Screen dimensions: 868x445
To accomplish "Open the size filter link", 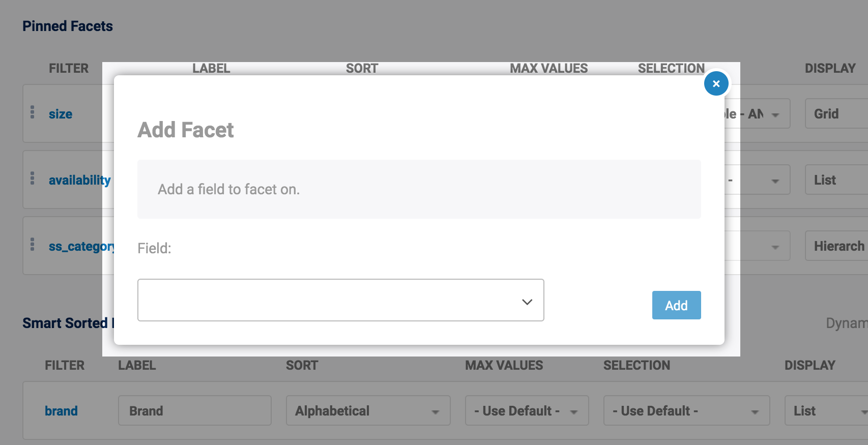I will point(61,114).
